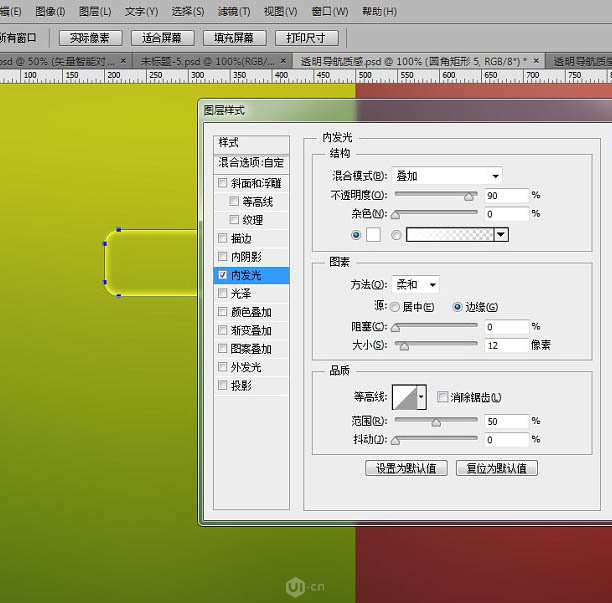Enable the 外发光 checkbox
The height and width of the screenshot is (603, 612).
222,366
